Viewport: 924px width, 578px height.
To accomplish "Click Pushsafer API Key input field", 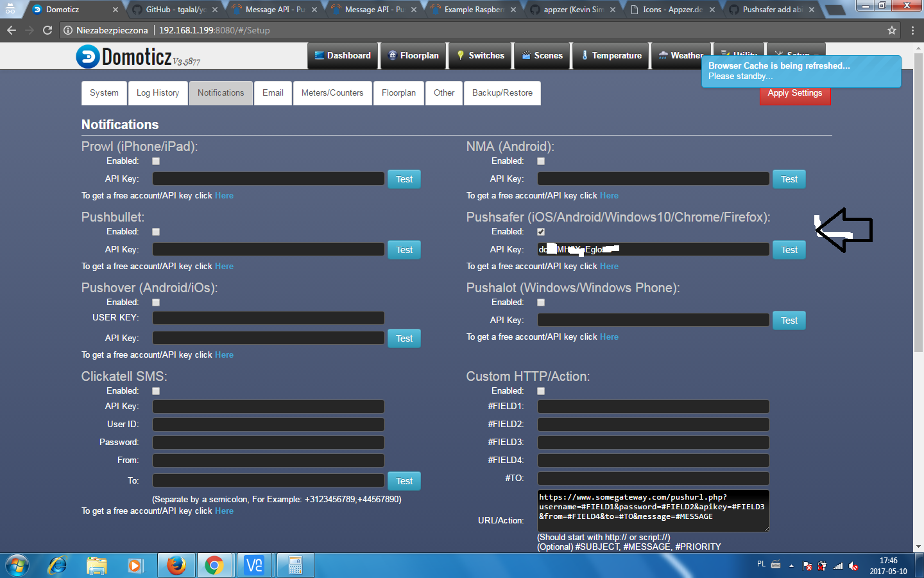I will tap(653, 249).
